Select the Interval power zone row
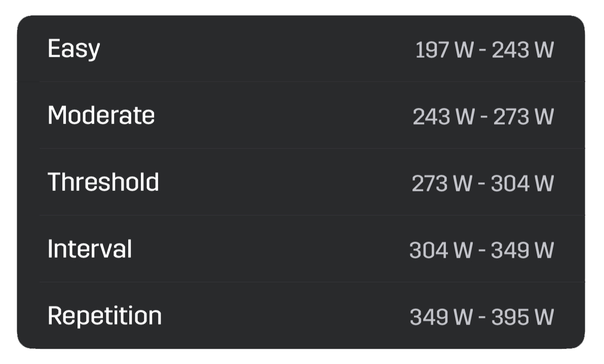604x364 pixels. tap(301, 249)
